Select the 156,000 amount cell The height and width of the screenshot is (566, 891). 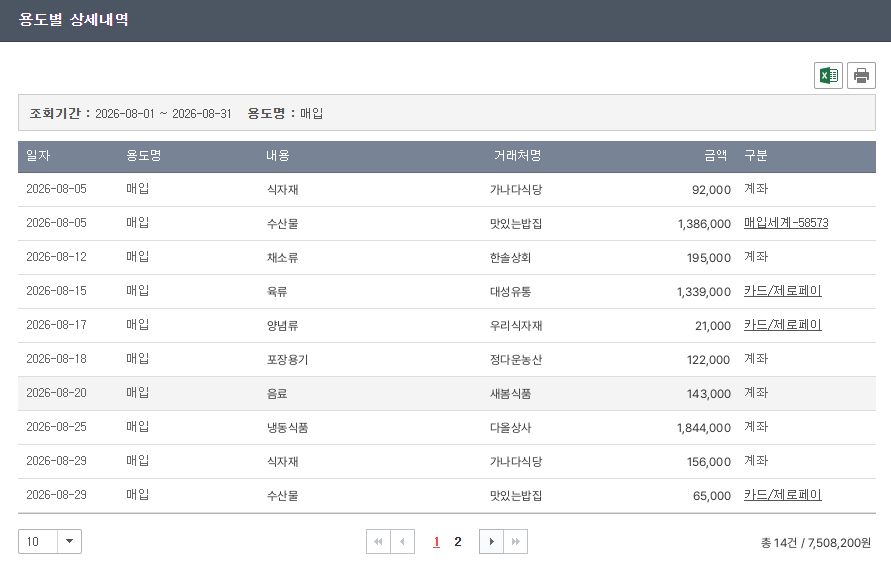(x=709, y=462)
